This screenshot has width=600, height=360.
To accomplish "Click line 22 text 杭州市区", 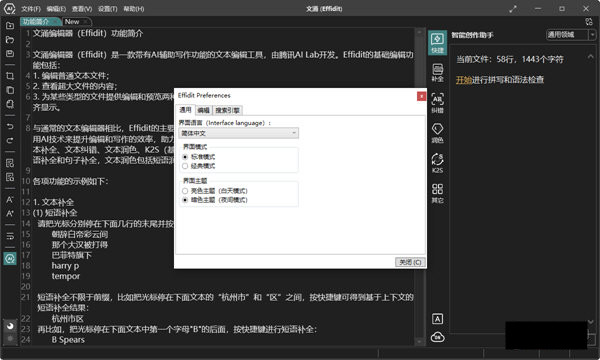I will point(67,319).
